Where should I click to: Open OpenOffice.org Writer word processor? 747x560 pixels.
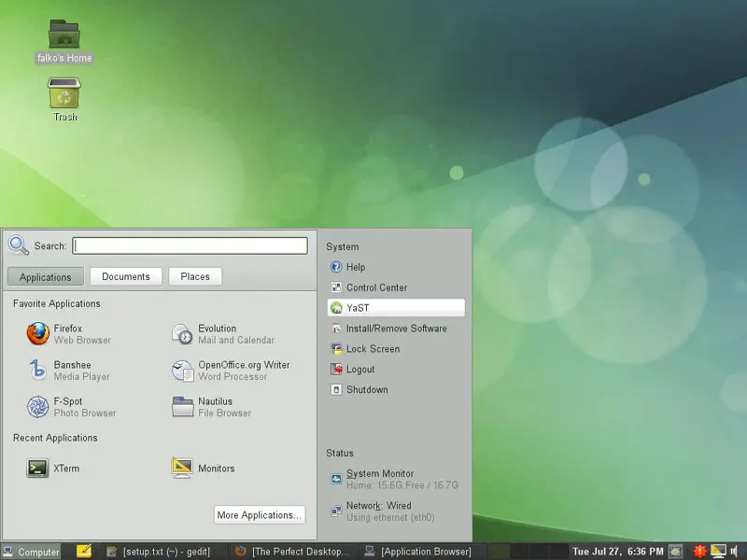[x=231, y=371]
